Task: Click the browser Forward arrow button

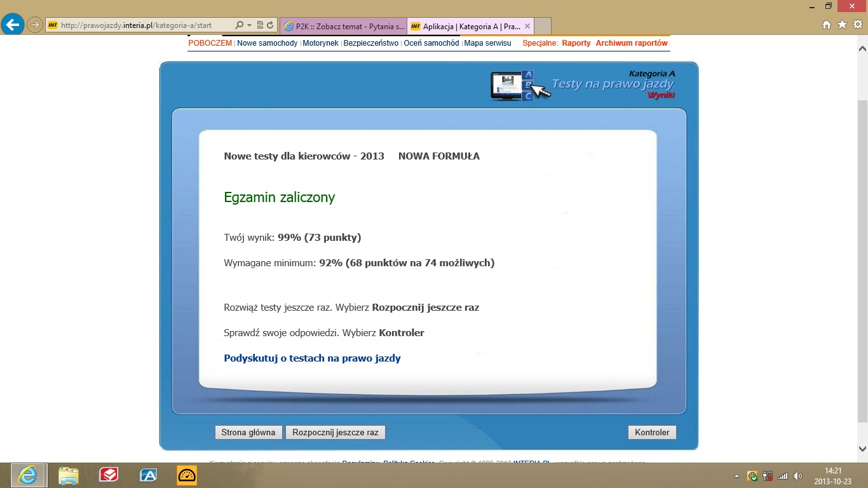Action: pyautogui.click(x=35, y=25)
